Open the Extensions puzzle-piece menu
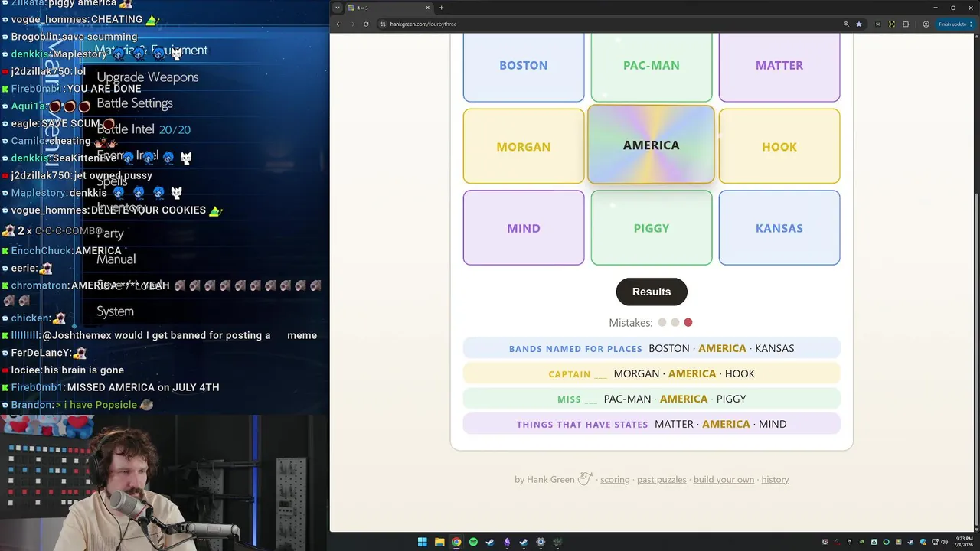The height and width of the screenshot is (551, 980). pos(906,24)
